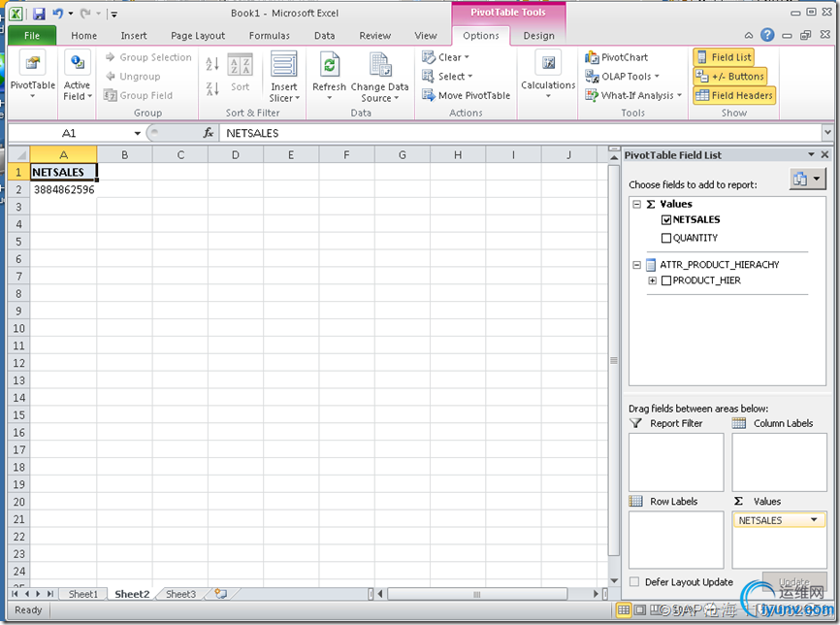This screenshot has height=625, width=840.
Task: Open the Clear dropdown
Action: (445, 57)
